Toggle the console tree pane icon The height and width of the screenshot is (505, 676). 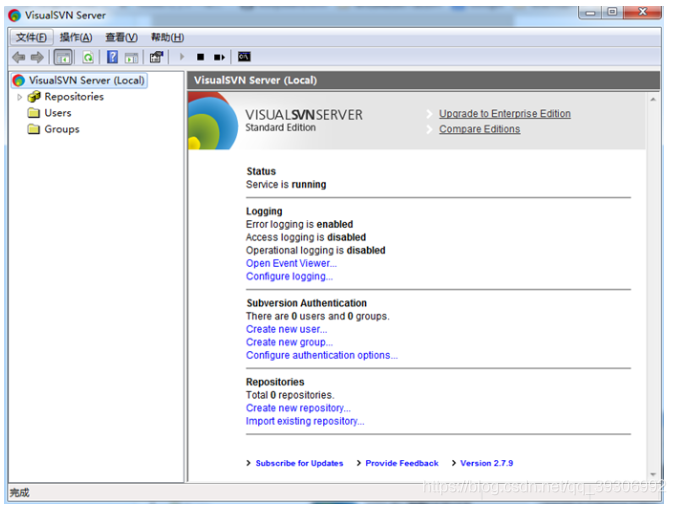pos(63,57)
